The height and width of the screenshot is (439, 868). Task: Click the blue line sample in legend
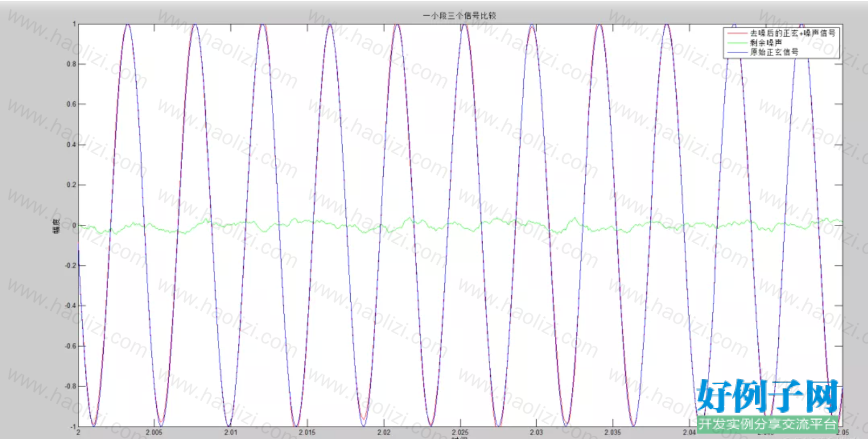737,52
